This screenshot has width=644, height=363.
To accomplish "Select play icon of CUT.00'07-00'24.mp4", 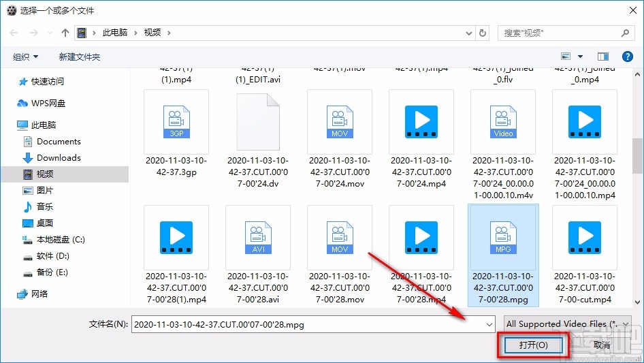I will 421,122.
